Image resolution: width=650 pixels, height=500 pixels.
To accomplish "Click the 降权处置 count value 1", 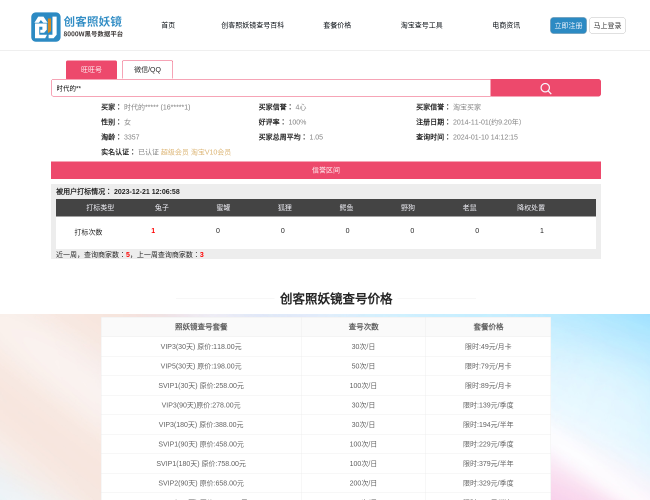I will [541, 231].
